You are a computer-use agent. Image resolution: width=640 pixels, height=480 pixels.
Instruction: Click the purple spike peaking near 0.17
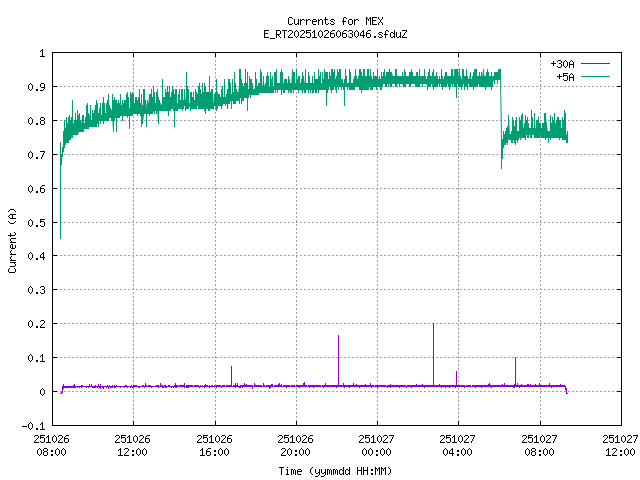click(338, 337)
